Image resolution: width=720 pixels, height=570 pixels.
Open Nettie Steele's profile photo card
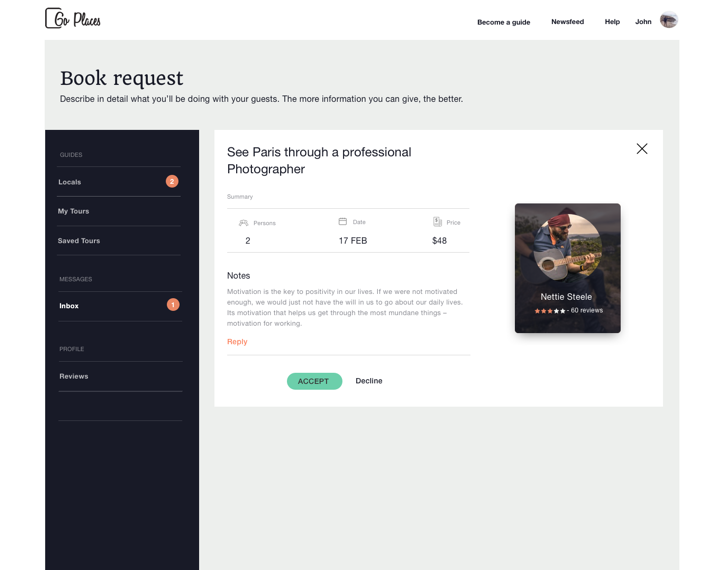tap(568, 268)
